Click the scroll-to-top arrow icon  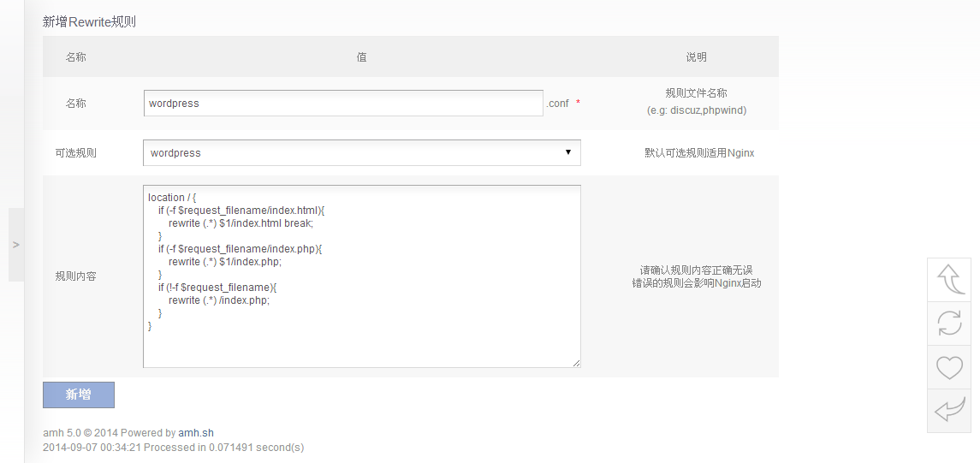point(949,279)
